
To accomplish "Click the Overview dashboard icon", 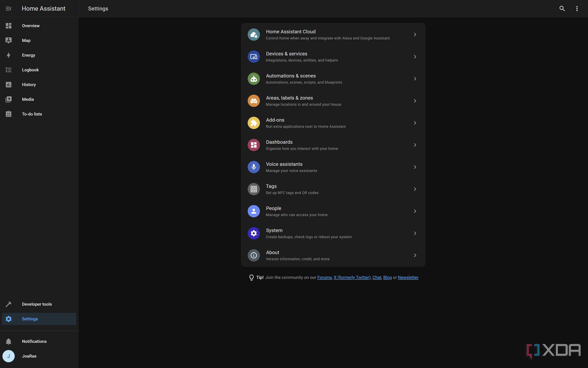I will click(x=9, y=26).
